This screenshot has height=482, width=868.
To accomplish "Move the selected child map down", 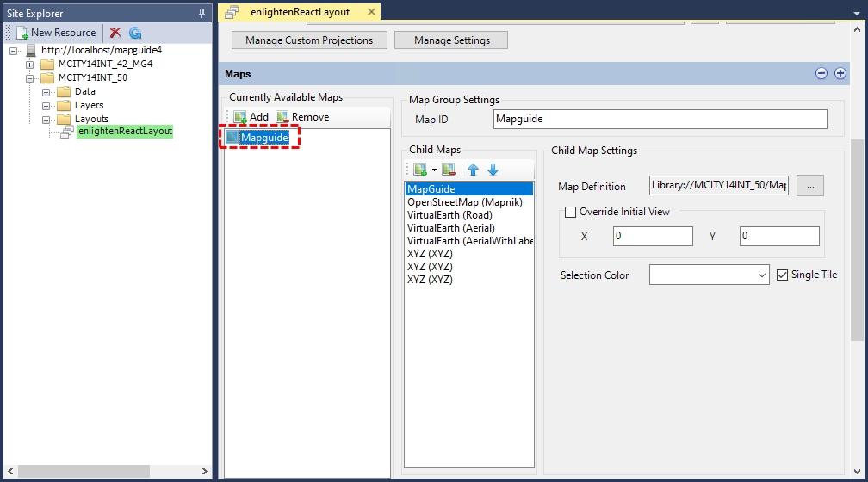I will (493, 170).
